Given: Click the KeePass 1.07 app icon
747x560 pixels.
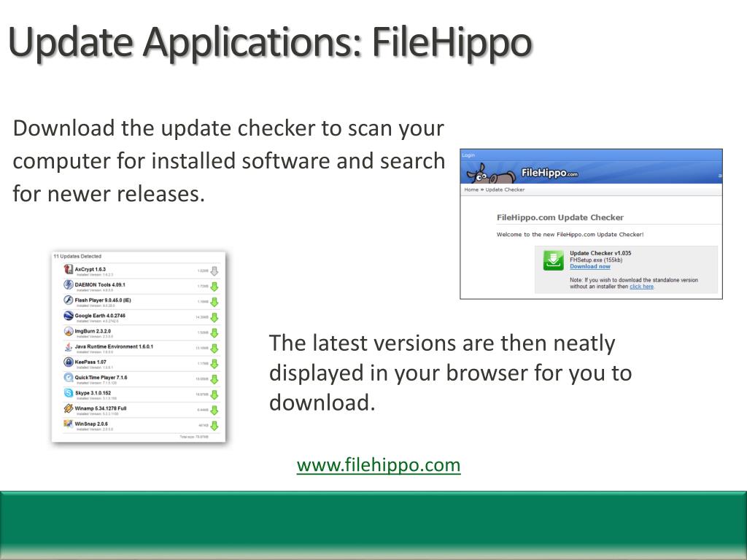Looking at the screenshot, I should coord(68,362).
